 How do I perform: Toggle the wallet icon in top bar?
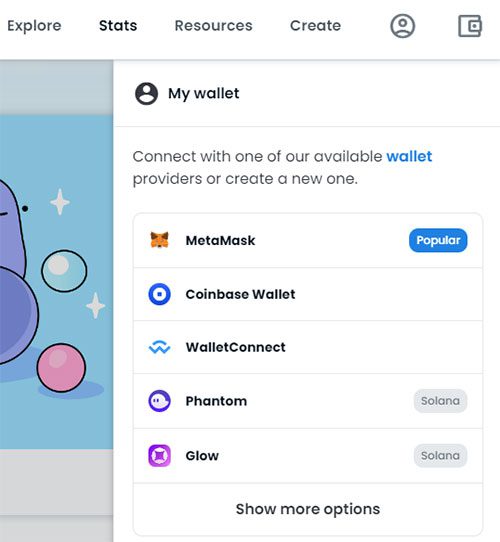[470, 26]
